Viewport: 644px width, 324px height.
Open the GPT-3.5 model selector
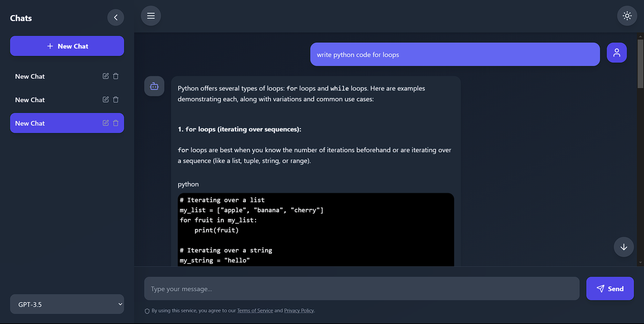pos(67,304)
